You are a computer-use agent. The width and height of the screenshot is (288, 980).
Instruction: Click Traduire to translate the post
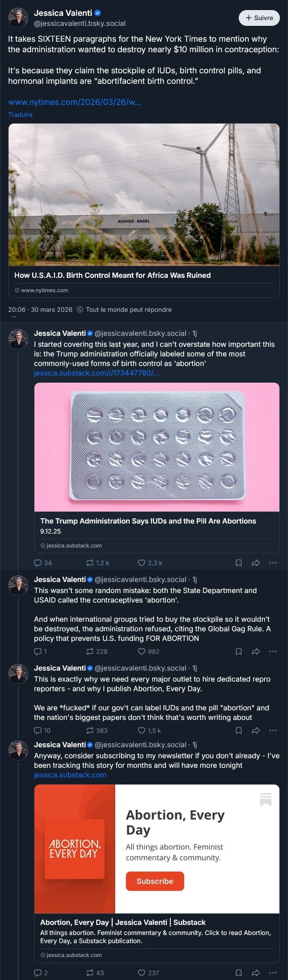point(21,114)
